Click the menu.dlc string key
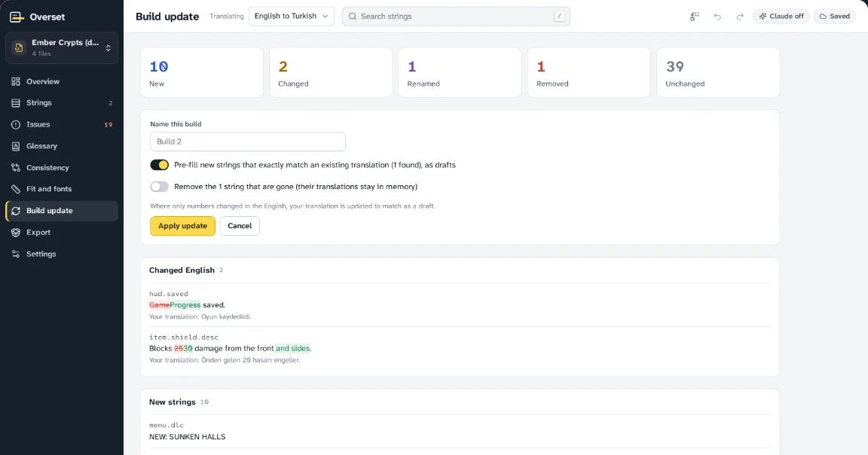 [166, 425]
